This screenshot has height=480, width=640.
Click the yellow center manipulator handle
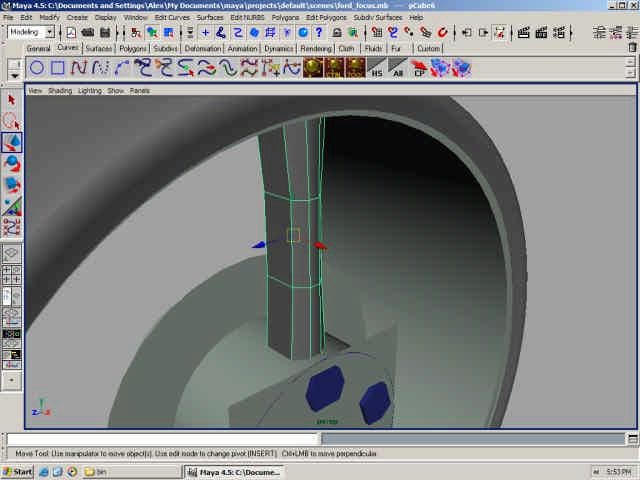tap(293, 235)
